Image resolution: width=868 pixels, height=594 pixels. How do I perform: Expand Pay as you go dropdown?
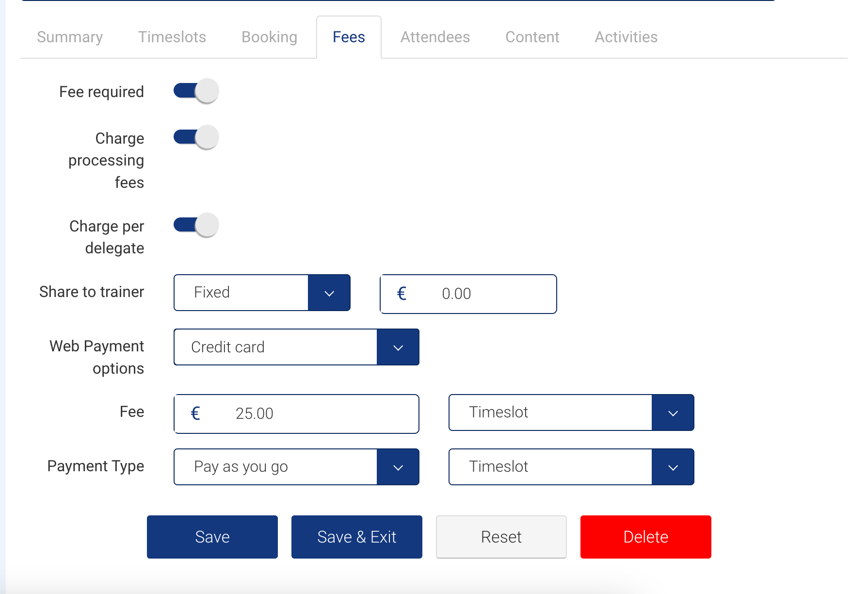point(398,467)
